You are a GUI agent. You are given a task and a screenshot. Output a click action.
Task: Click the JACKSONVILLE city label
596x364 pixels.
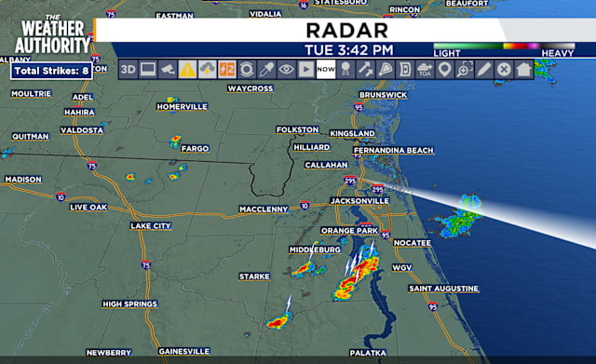click(x=359, y=201)
